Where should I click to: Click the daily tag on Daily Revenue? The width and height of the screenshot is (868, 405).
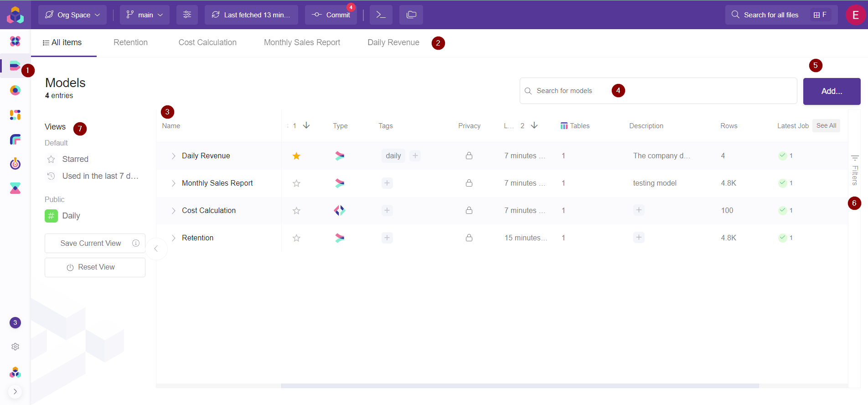(393, 156)
